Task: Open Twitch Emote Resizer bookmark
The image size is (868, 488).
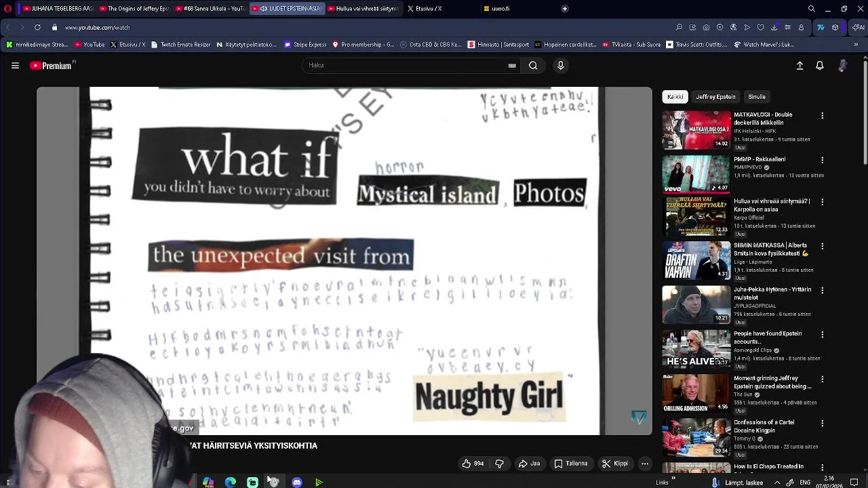Action: pyautogui.click(x=180, y=45)
